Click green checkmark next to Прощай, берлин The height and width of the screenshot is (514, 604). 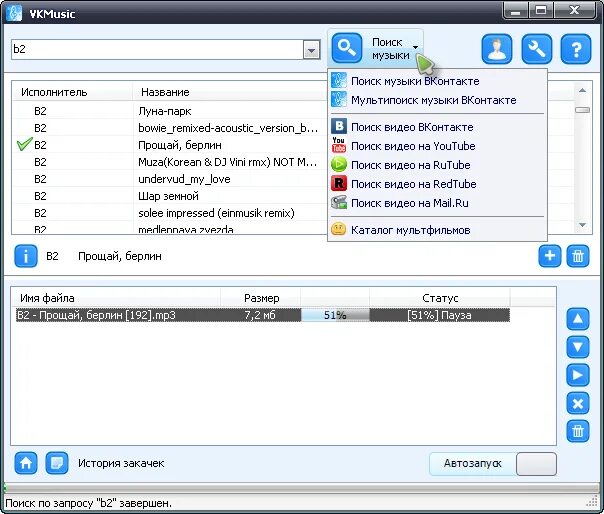click(24, 144)
